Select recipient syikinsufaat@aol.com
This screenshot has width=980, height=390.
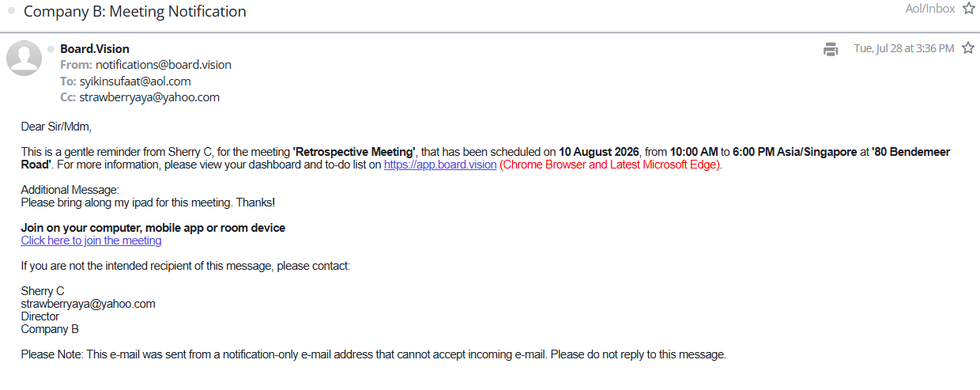pos(135,81)
